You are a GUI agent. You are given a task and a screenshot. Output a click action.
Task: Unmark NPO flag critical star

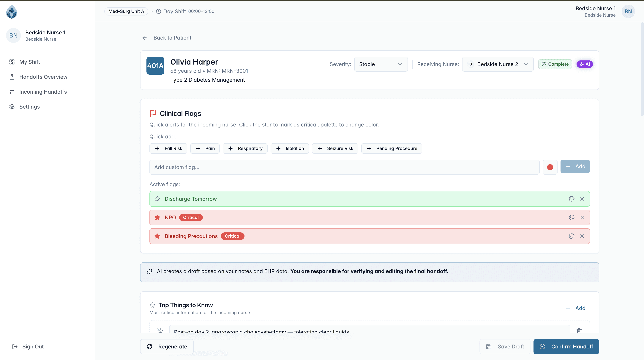(x=157, y=217)
